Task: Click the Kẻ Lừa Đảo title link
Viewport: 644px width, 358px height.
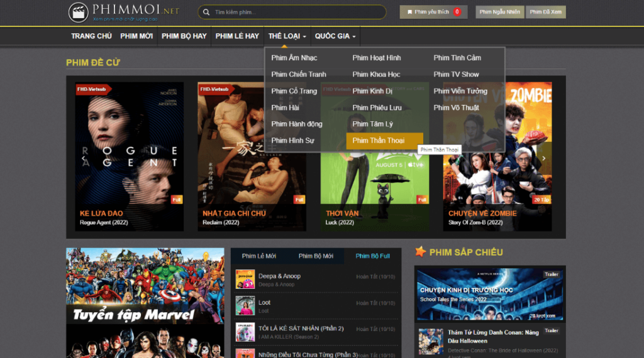Action: (x=101, y=214)
